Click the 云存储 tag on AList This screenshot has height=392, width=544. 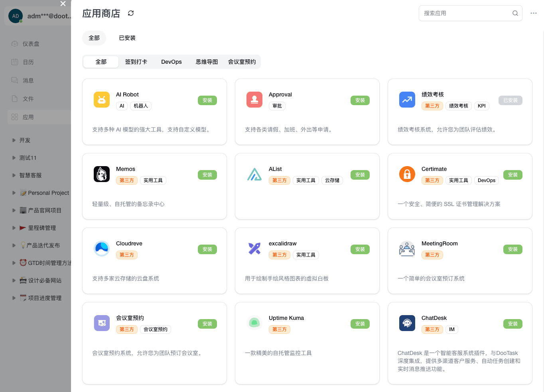pyautogui.click(x=332, y=180)
